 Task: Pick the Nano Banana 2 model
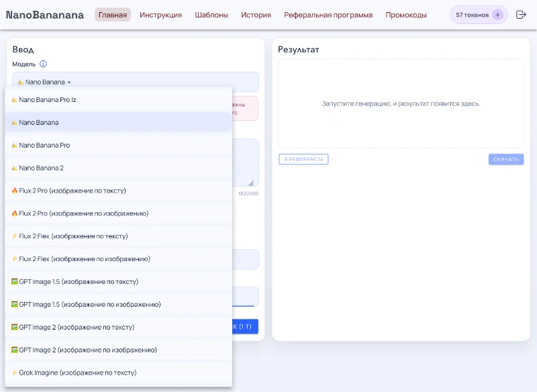pyautogui.click(x=119, y=168)
